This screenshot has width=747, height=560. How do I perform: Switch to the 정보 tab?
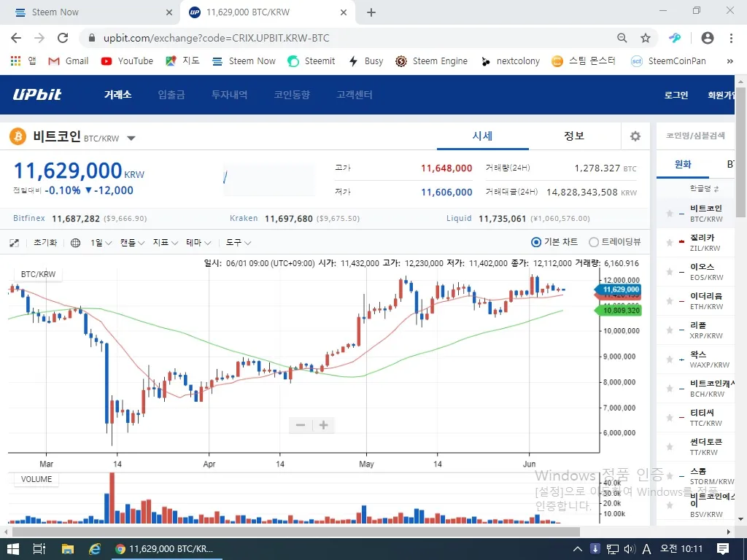pos(574,136)
